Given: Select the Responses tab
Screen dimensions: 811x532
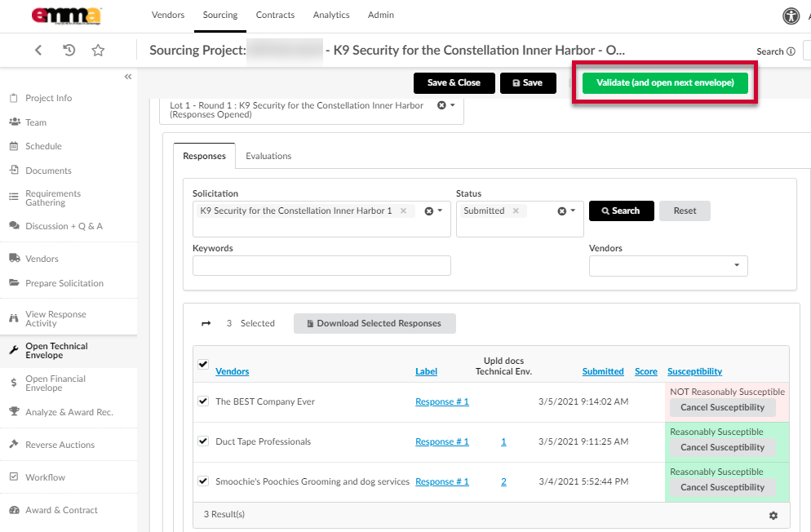Looking at the screenshot, I should (x=204, y=156).
